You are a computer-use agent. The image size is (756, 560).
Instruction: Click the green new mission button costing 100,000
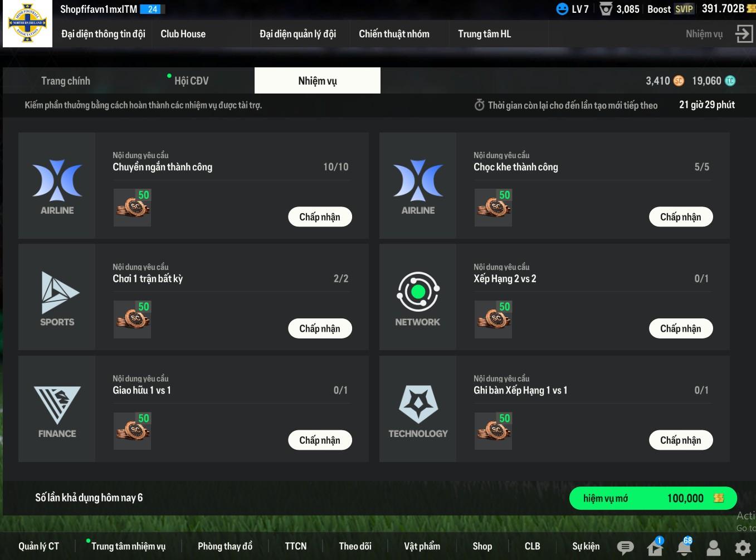[653, 498]
